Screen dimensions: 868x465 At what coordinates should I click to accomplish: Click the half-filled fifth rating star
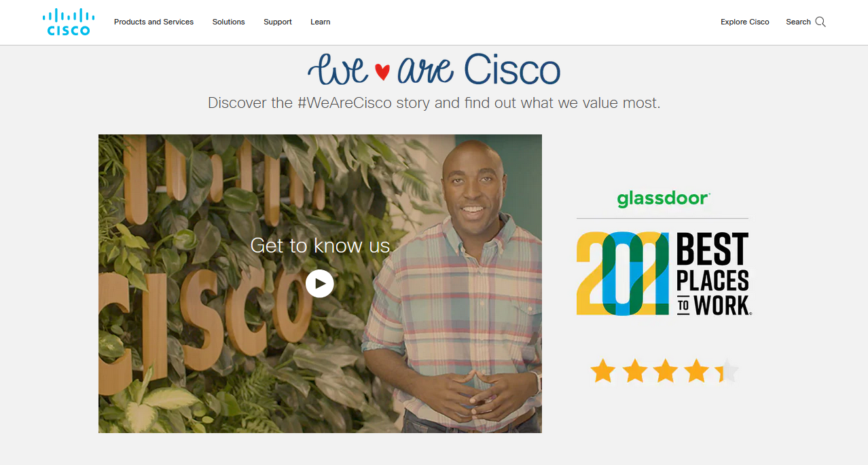pyautogui.click(x=726, y=371)
